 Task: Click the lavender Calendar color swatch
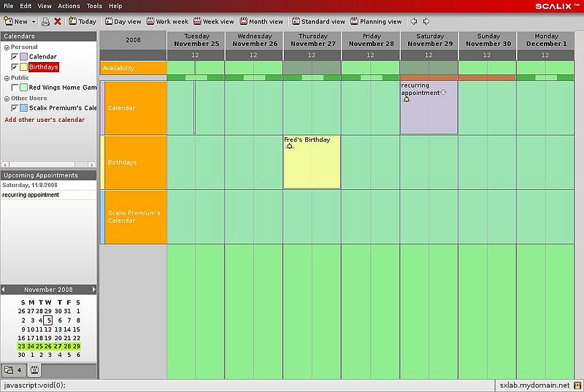[24, 57]
